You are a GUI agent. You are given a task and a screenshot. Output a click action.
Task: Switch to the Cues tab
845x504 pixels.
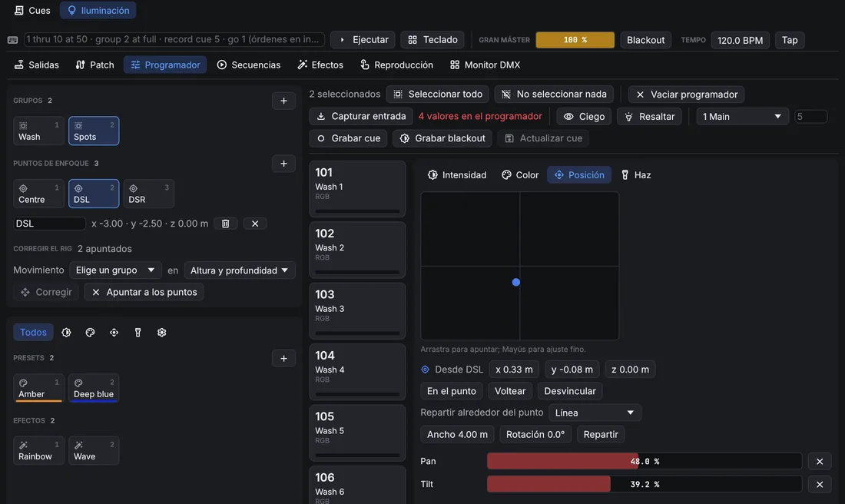[31, 10]
